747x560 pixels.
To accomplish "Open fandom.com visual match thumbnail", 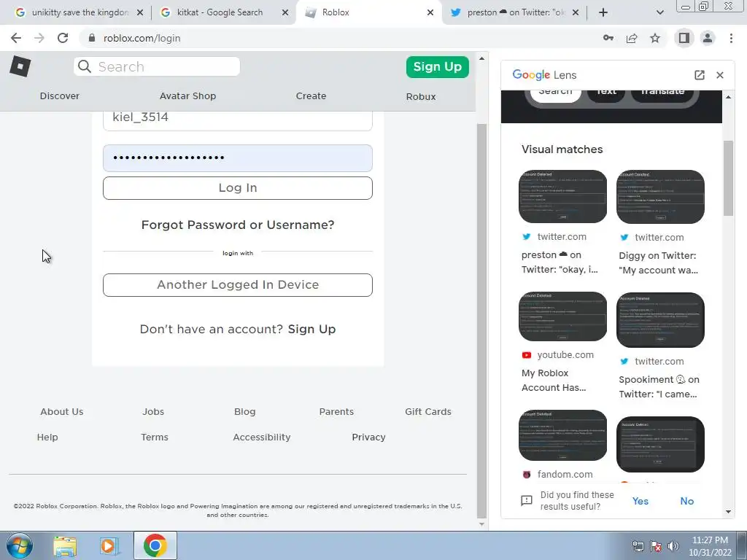I will pyautogui.click(x=562, y=435).
